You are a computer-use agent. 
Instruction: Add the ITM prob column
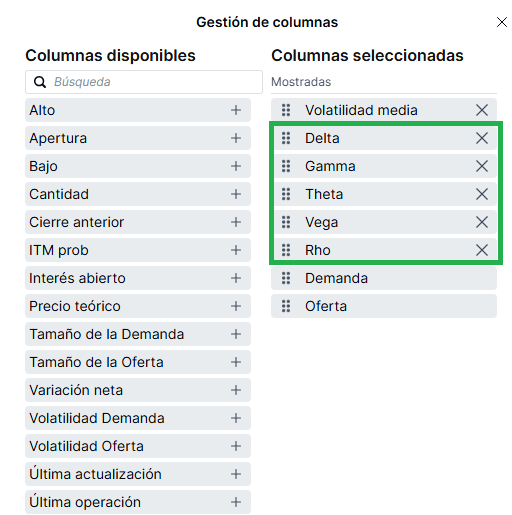236,250
